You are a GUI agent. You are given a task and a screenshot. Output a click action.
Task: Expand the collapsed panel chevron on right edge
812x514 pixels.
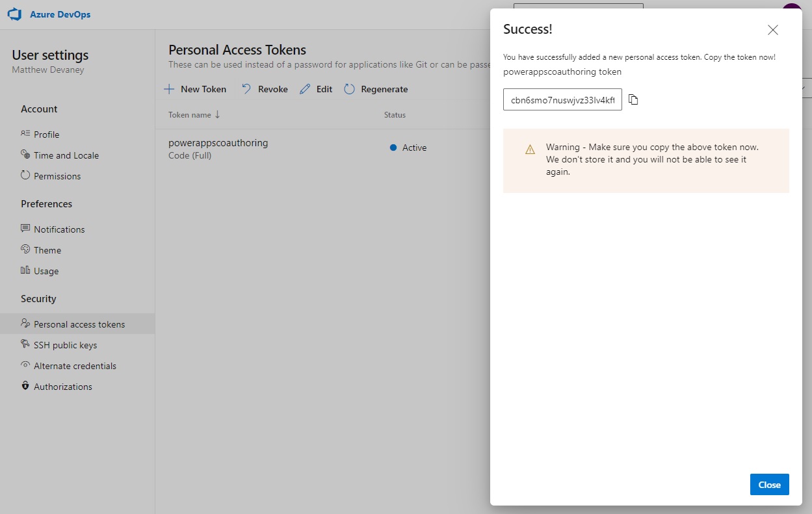804,88
